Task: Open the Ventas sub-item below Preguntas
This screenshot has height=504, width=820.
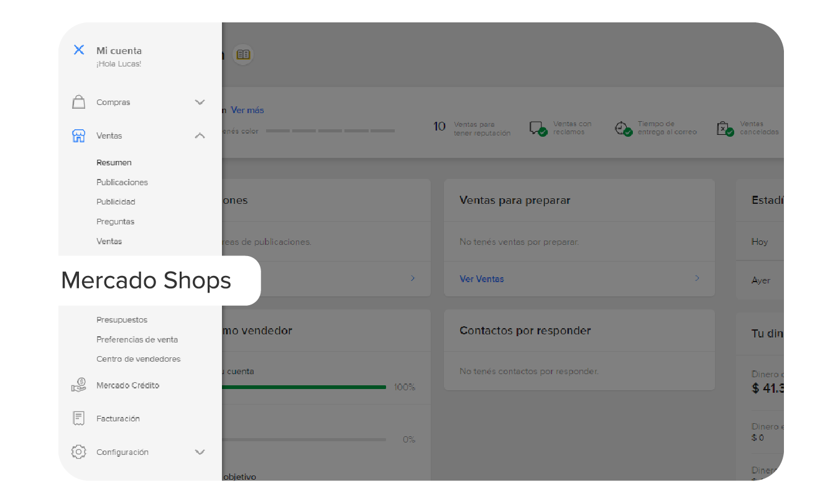Action: click(x=109, y=241)
